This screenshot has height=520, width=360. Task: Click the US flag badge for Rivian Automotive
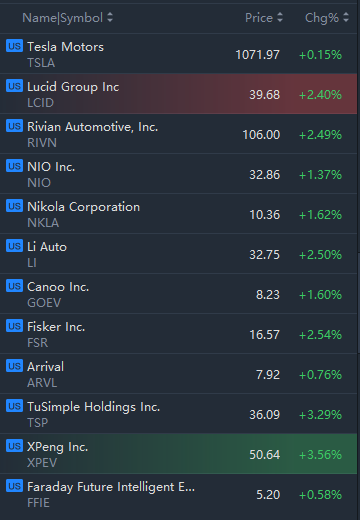point(14,126)
